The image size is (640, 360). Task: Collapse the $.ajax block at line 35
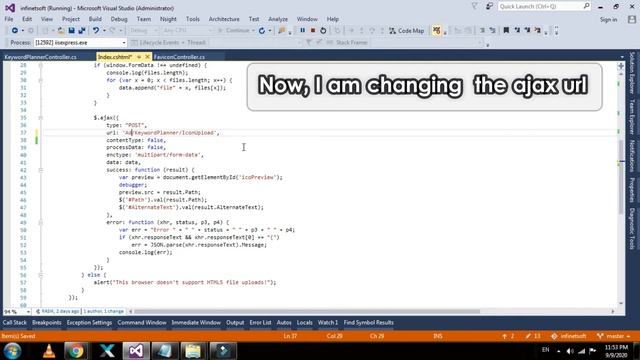(40, 118)
